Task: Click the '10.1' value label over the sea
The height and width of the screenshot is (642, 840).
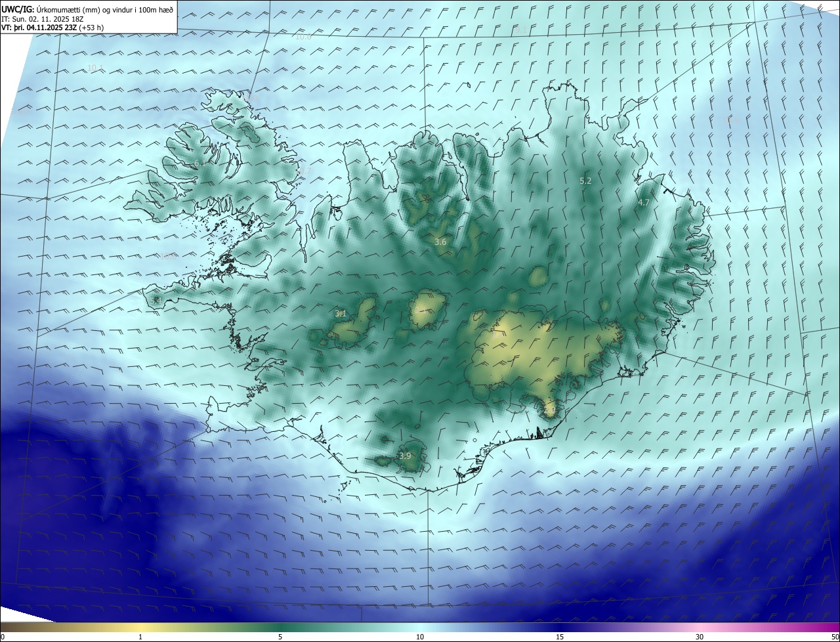Action: 95,68
